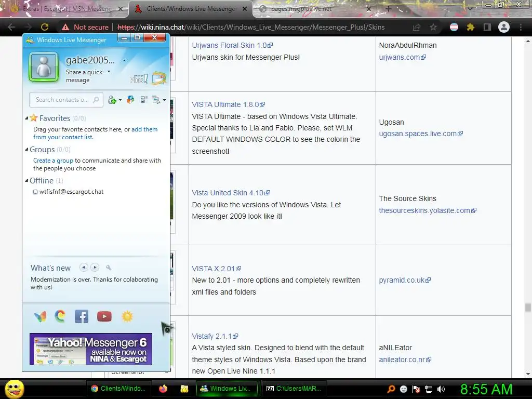Click the page vertical scrollbar thumb

[x=528, y=307]
